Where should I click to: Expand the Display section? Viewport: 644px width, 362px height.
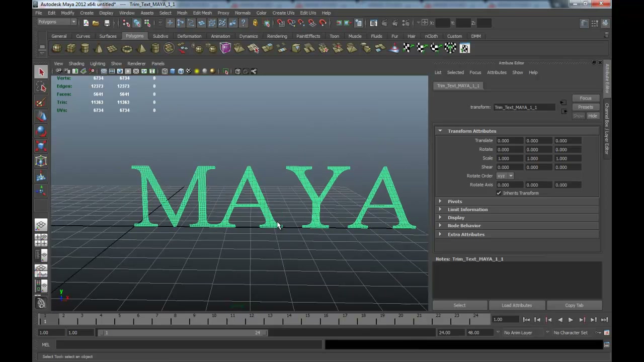pyautogui.click(x=440, y=218)
